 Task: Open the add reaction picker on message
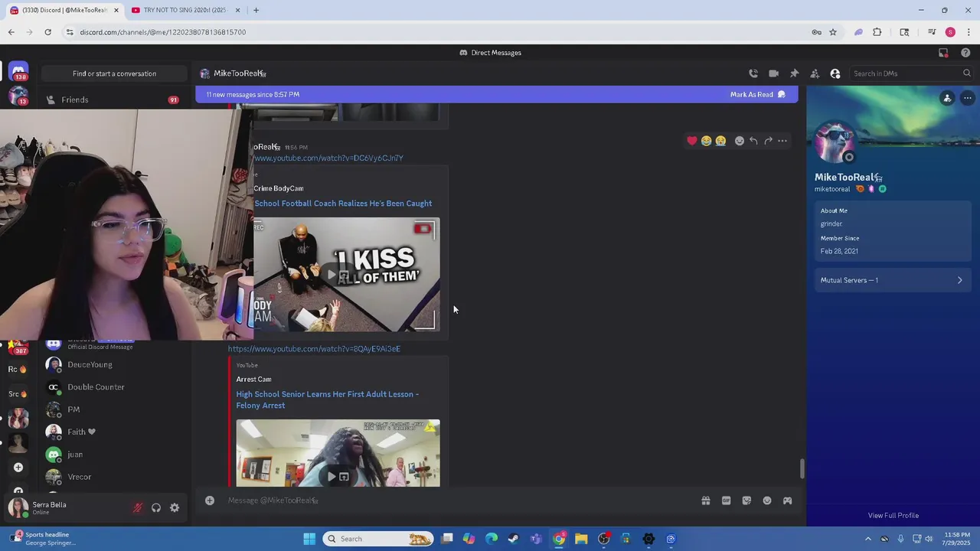[740, 141]
